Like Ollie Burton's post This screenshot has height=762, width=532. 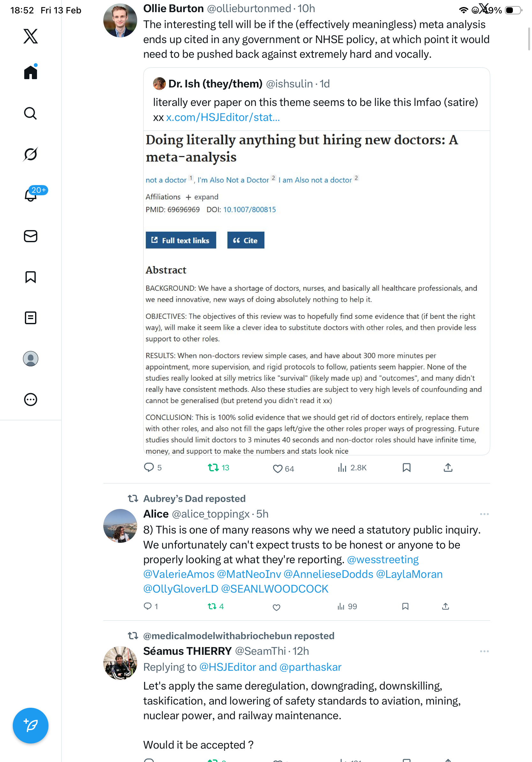tap(277, 468)
